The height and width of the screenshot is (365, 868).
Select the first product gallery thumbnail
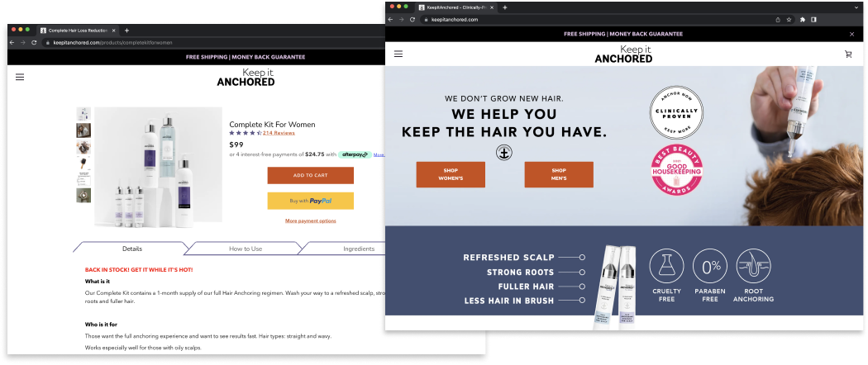click(83, 114)
